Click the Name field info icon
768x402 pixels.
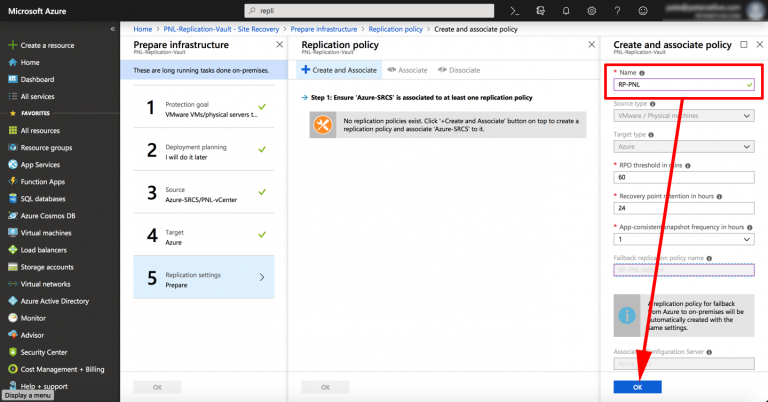tap(642, 73)
